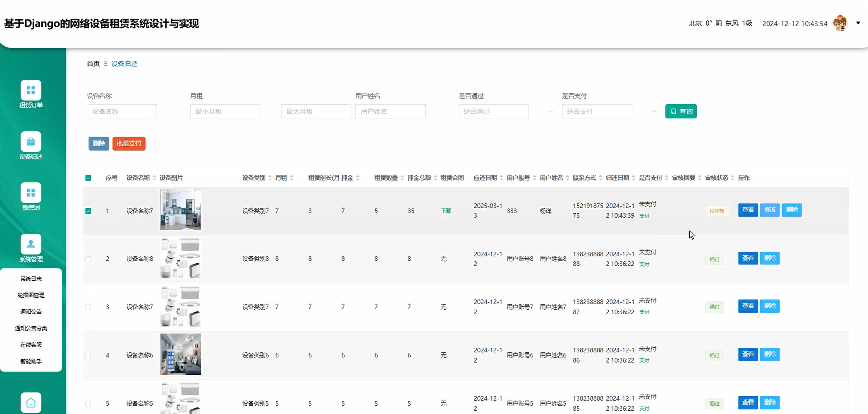Click 查看 for row 1 杨洋
The width and height of the screenshot is (868, 414).
pos(748,210)
